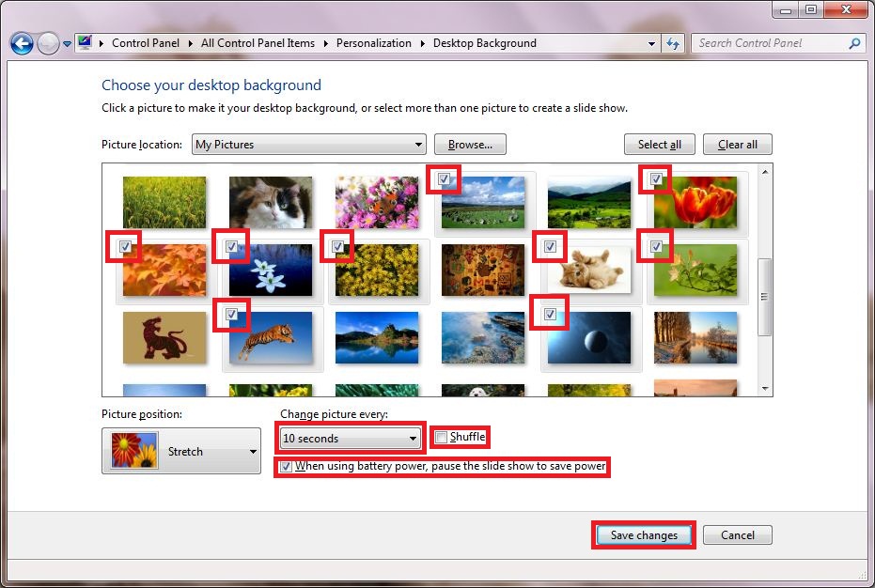This screenshot has height=588, width=875.
Task: Enable the Shuffle checkbox
Action: click(x=441, y=438)
